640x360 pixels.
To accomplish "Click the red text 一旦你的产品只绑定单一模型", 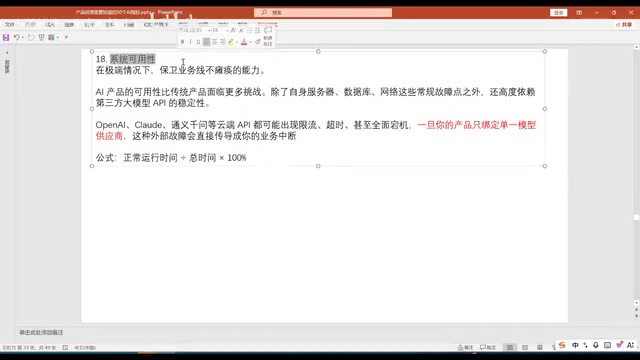I will point(476,125).
